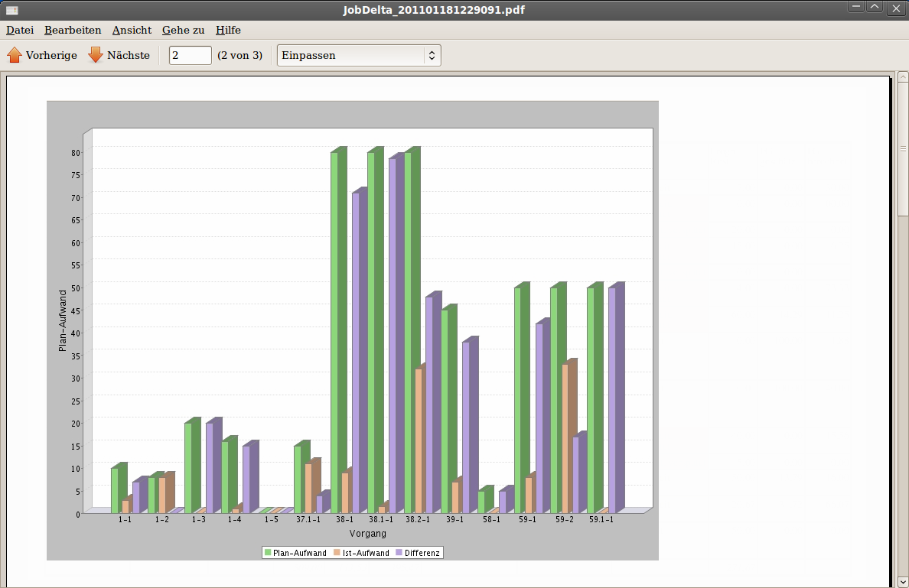
Task: Click the scrollbar down arrow
Action: point(902,582)
